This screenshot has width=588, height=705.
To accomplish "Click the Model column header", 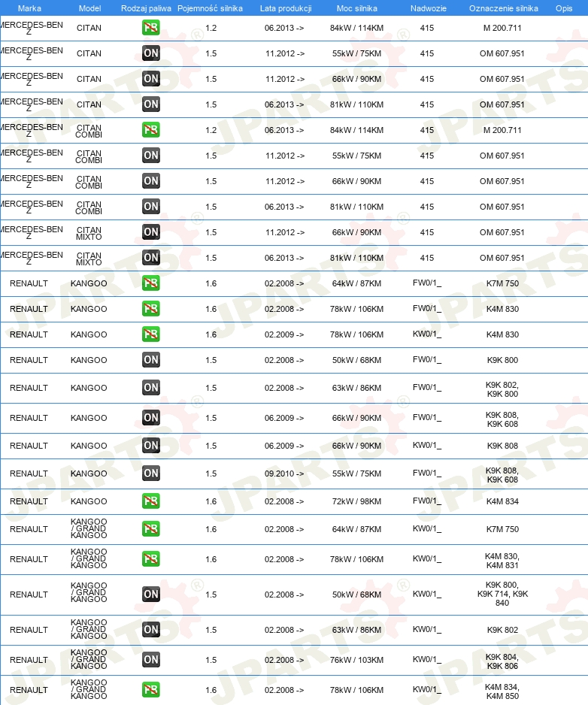I will (89, 8).
